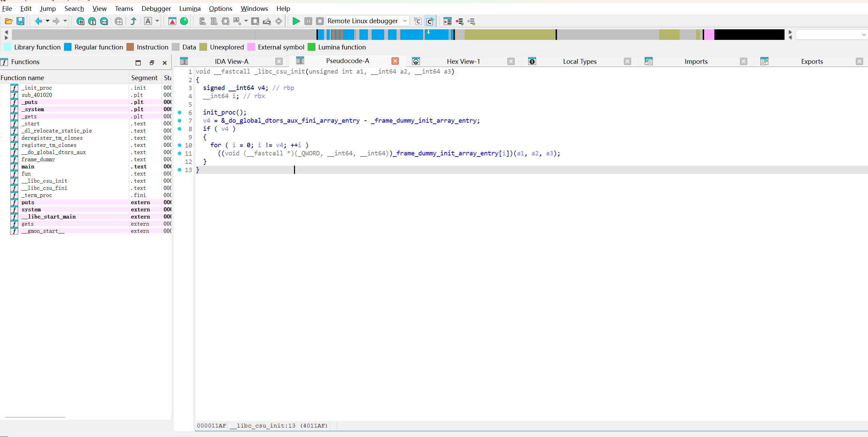Click the navigation band left scroll arrows
Screen dimensions: 868x437
click(6, 34)
